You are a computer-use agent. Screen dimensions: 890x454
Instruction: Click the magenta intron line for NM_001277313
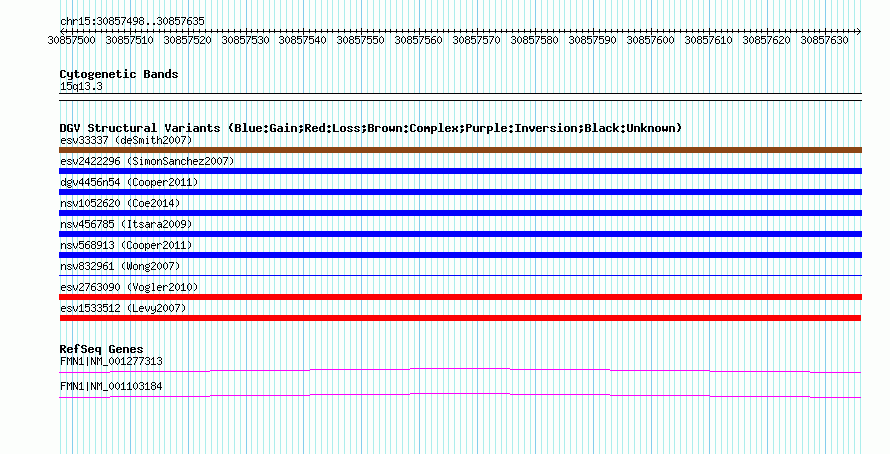[x=460, y=370]
